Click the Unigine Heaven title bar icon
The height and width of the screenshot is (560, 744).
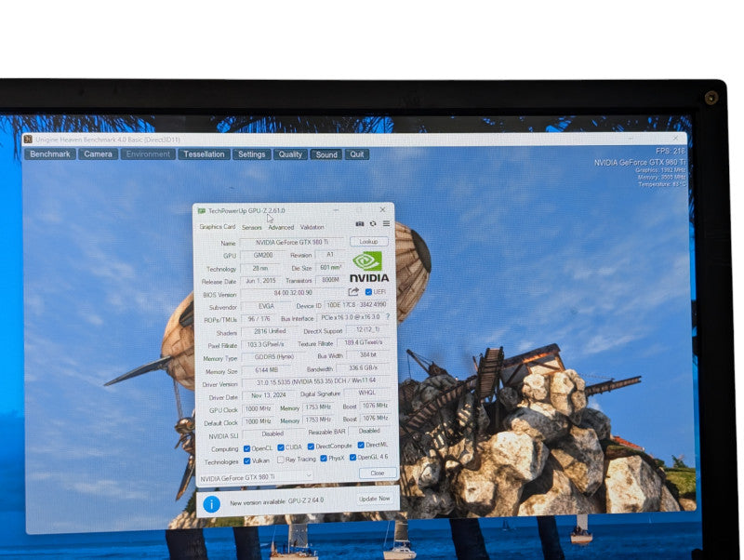click(28, 139)
